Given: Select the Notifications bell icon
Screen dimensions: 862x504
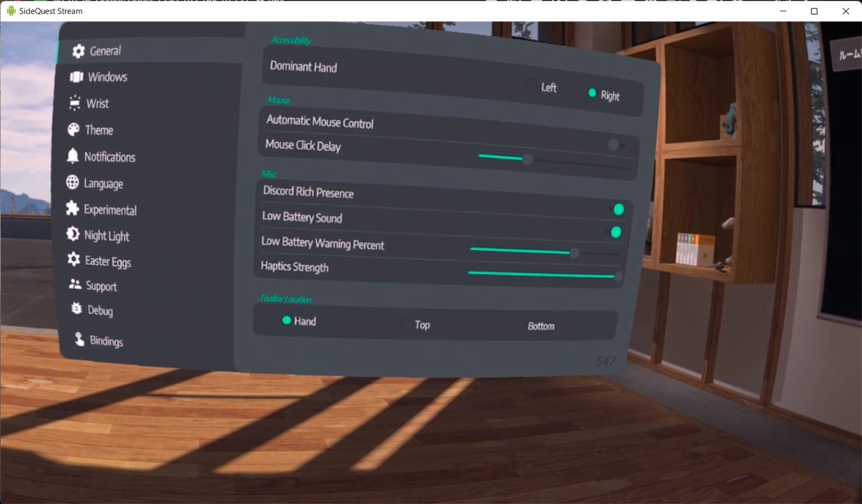Looking at the screenshot, I should (x=73, y=157).
